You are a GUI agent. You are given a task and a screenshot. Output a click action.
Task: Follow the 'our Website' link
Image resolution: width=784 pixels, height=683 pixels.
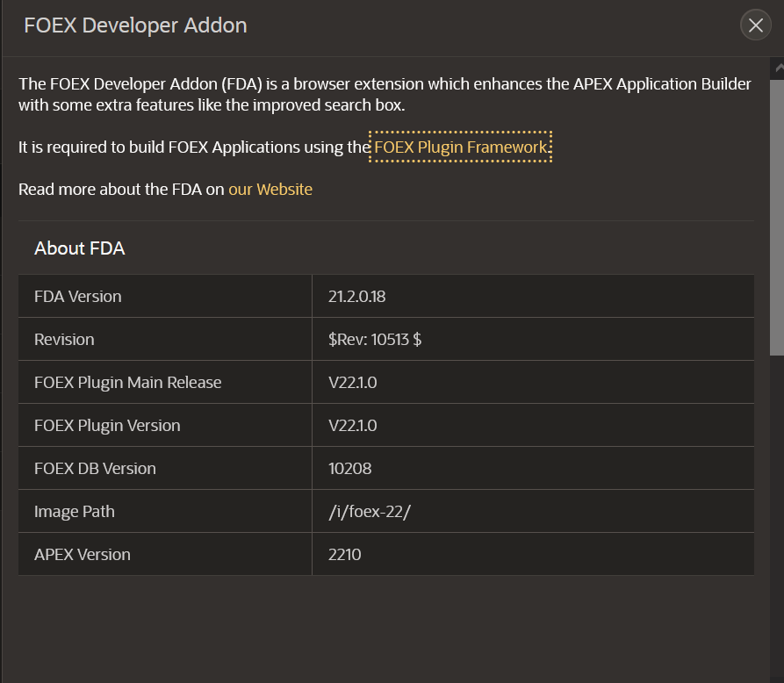(270, 190)
